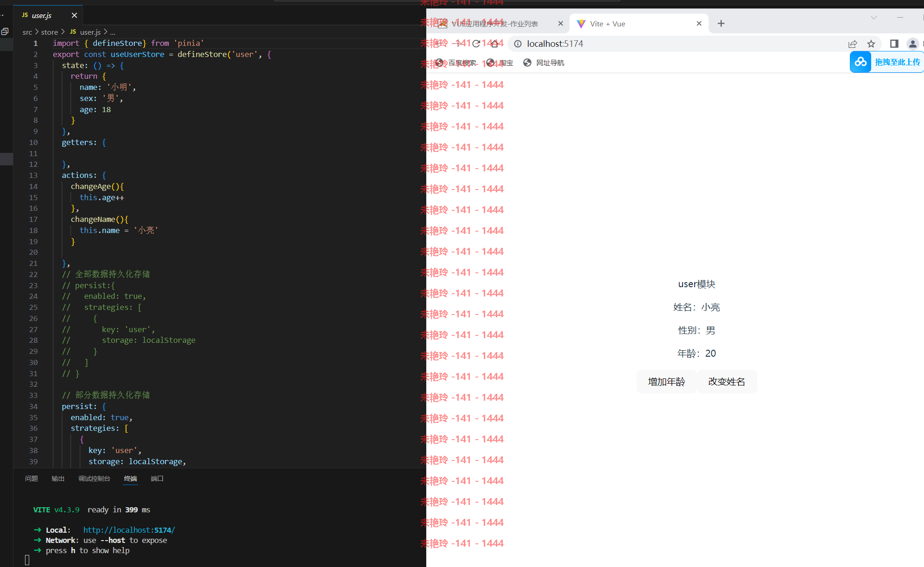
Task: Open the browser tab search chevron
Action: point(874,18)
